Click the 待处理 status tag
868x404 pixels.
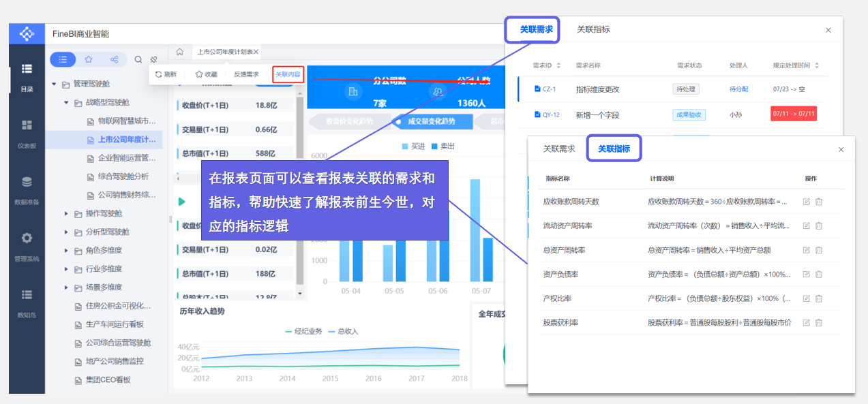coord(685,89)
